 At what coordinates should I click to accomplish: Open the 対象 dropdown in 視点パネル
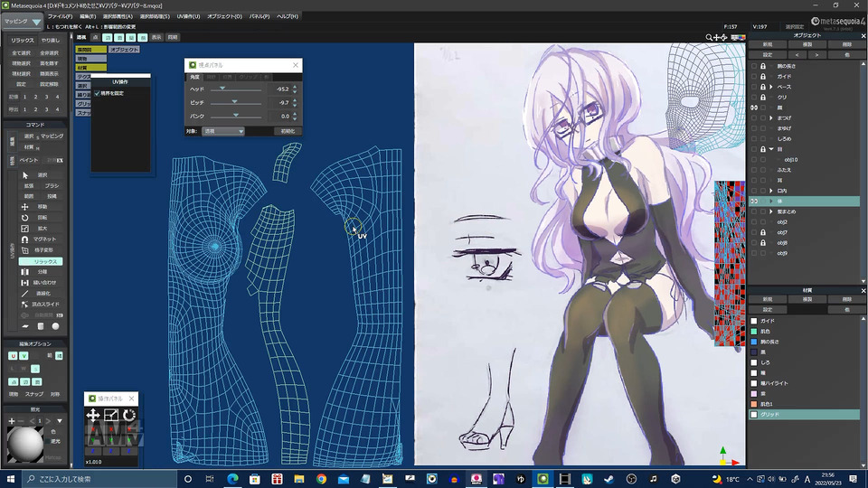tap(223, 131)
